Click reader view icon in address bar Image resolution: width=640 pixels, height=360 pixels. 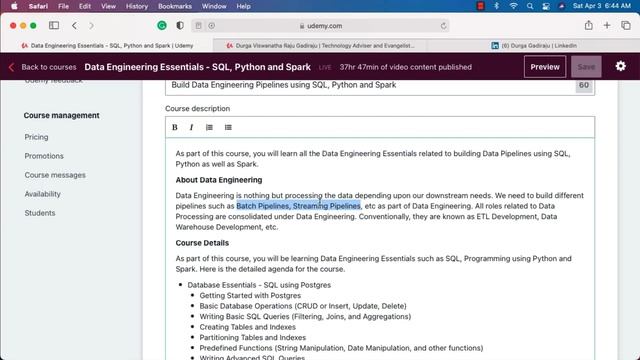(198, 26)
